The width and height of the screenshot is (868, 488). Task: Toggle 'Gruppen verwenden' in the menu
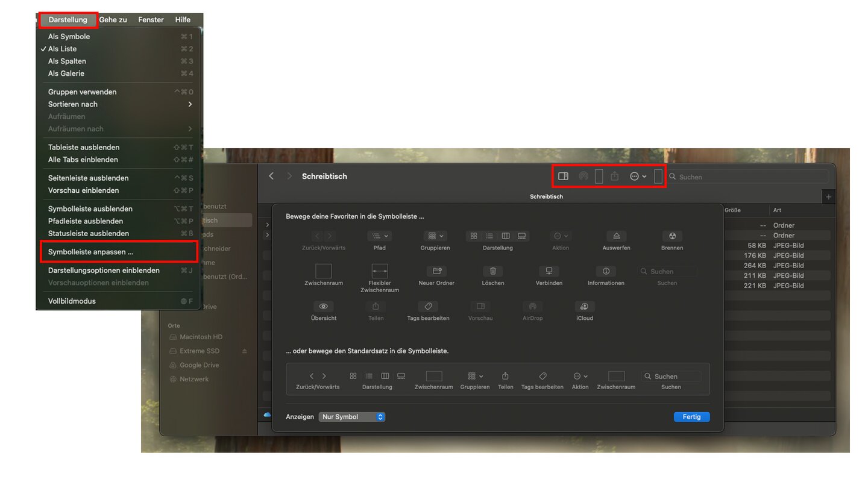click(83, 92)
